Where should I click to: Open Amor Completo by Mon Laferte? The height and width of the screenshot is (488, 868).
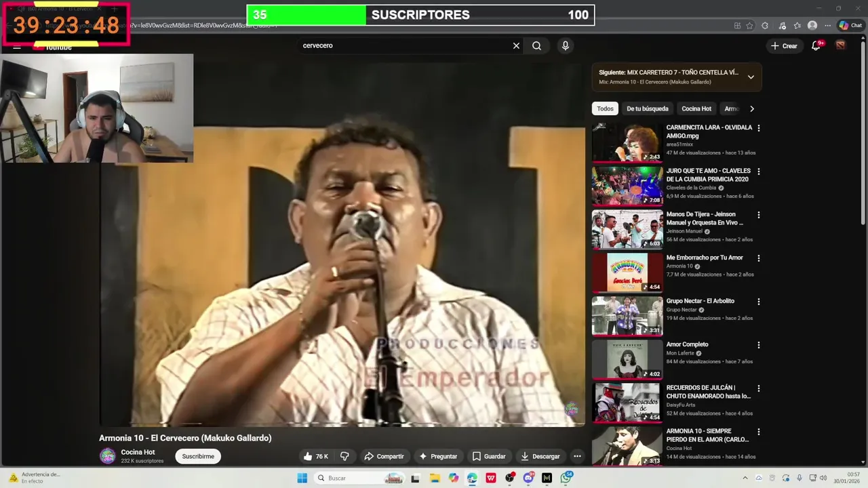point(687,344)
